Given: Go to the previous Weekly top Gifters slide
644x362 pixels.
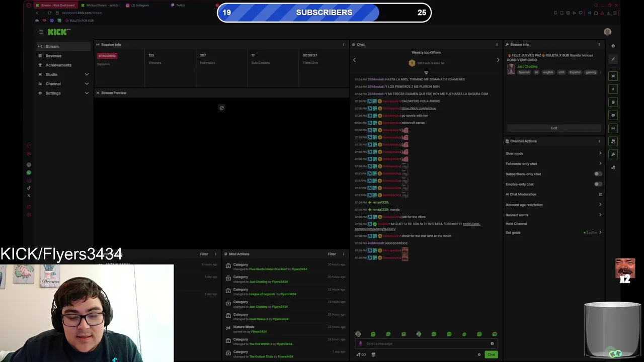Looking at the screenshot, I should click(354, 60).
